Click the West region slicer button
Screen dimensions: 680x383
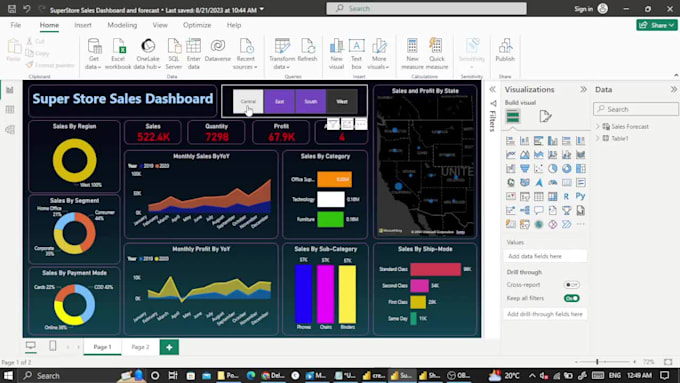click(342, 101)
